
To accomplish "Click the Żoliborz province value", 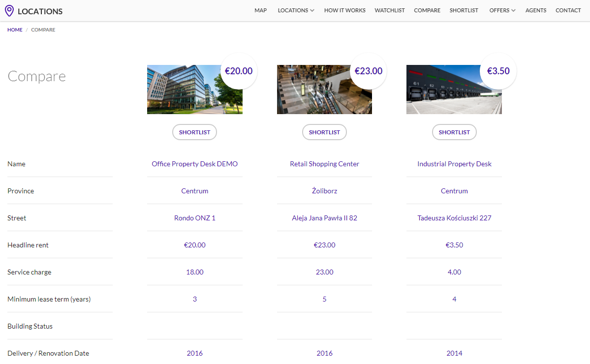I will (324, 191).
